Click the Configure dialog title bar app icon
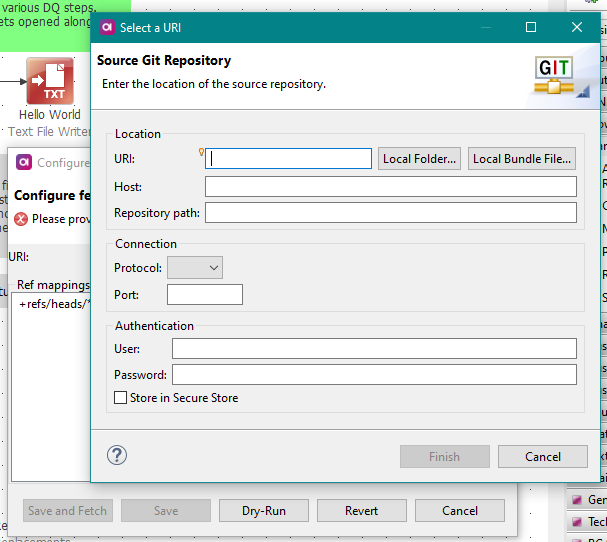Image resolution: width=607 pixels, height=542 pixels. [x=25, y=163]
